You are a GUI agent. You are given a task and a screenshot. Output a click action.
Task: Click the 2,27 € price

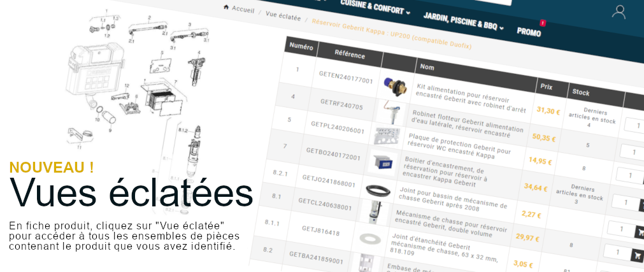pos(531,215)
